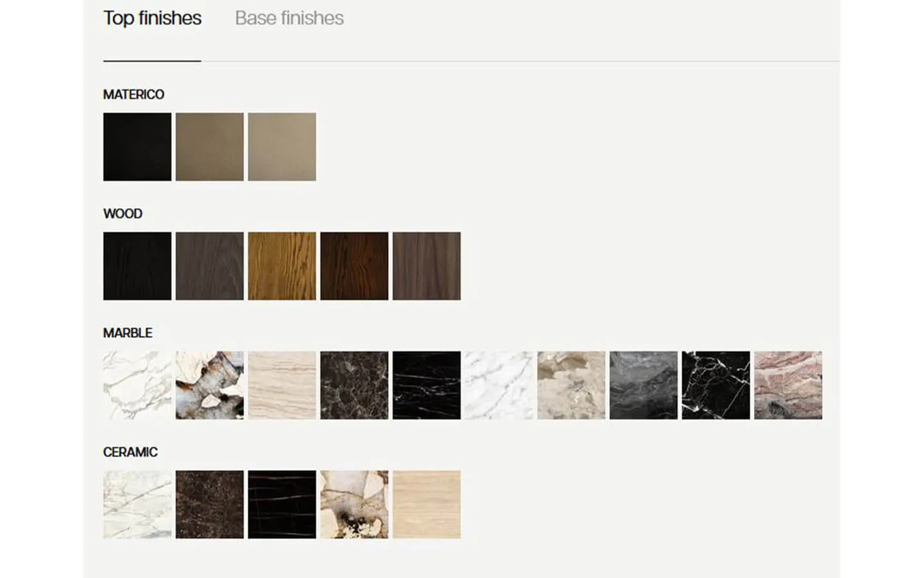Choose the dark reddish walnut wood swatch

click(x=354, y=266)
